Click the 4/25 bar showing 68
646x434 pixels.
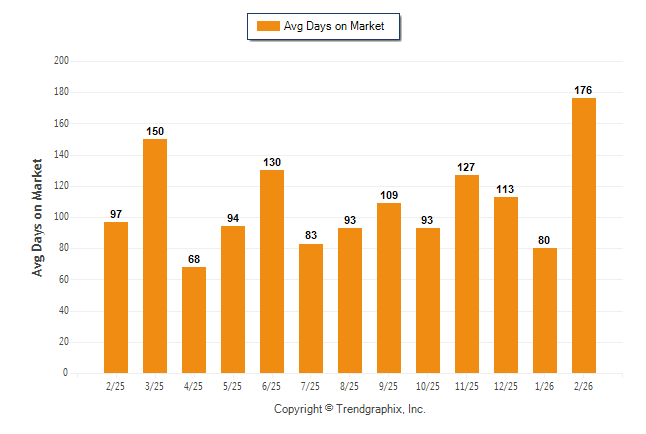coord(194,320)
